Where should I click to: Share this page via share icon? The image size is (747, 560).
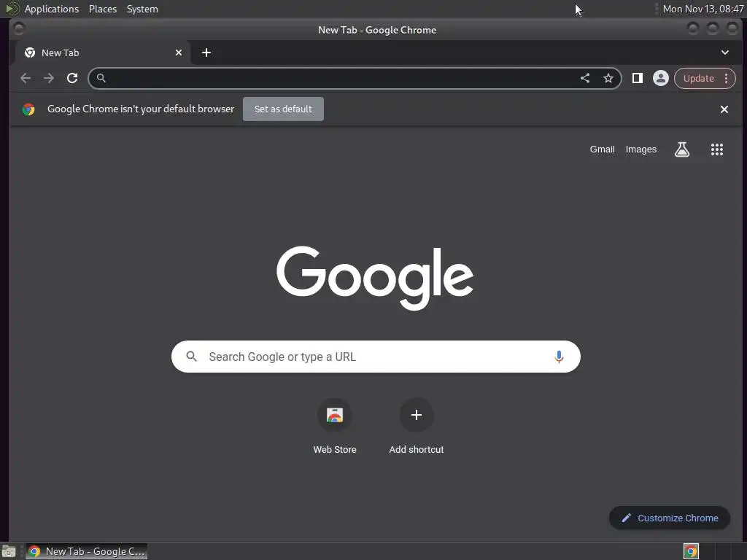pos(585,78)
